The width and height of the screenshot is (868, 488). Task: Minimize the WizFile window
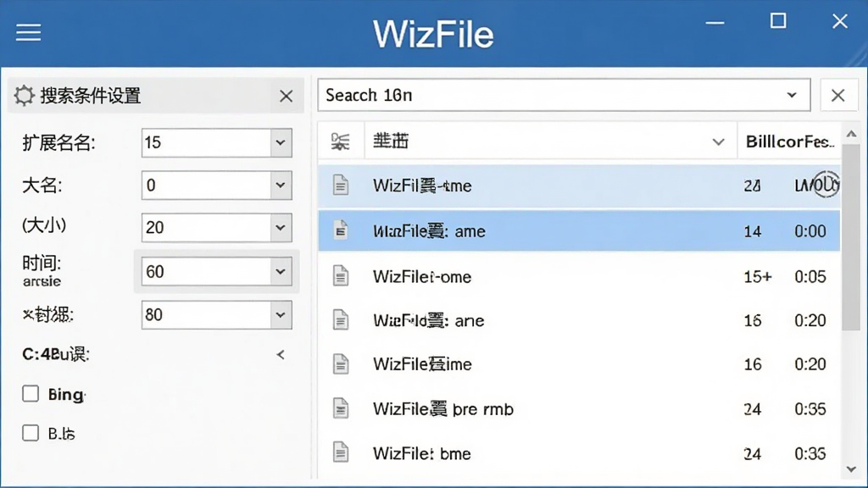715,23
